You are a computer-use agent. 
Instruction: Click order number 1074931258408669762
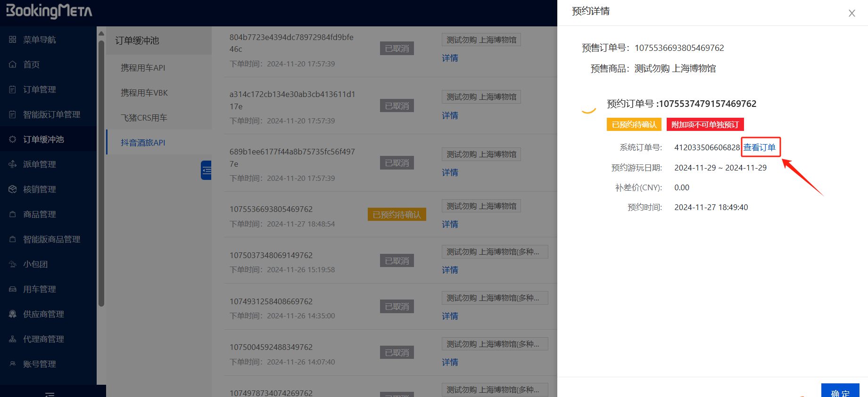click(271, 301)
